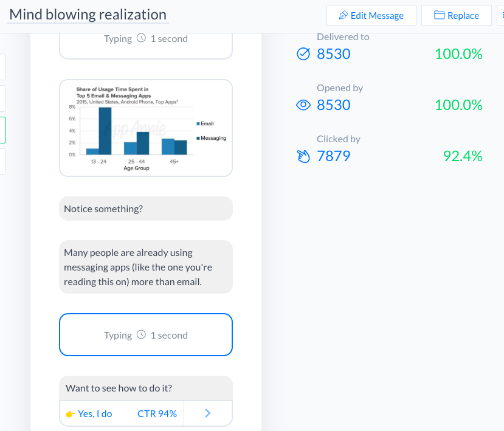Click the pointing finger emoji beside Yes, I do
Viewport: 504px width, 431px height.
(x=71, y=414)
